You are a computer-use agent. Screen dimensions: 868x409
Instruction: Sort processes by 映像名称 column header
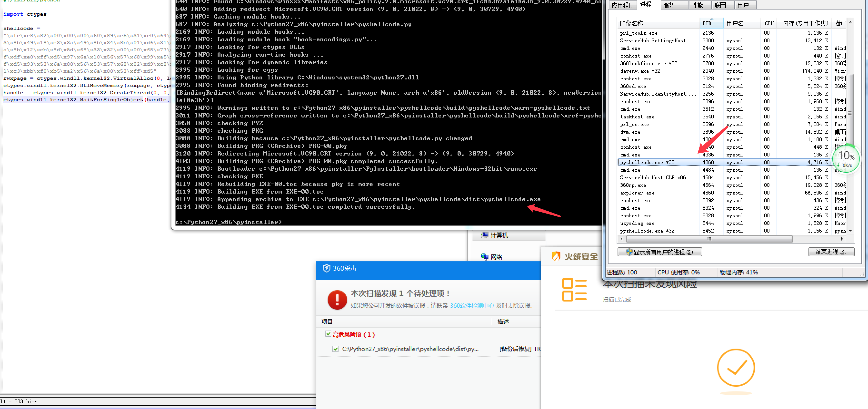pos(659,23)
